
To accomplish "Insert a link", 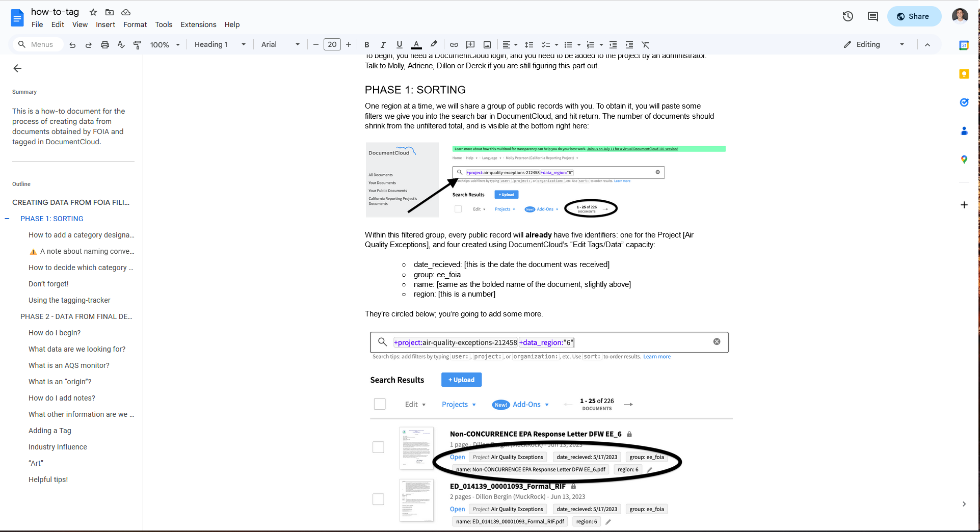I will click(454, 45).
